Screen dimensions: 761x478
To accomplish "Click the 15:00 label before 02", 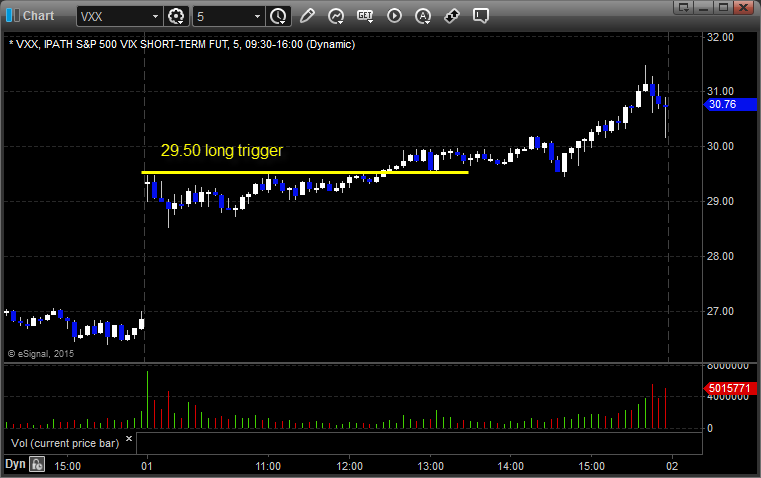I will (x=592, y=466).
